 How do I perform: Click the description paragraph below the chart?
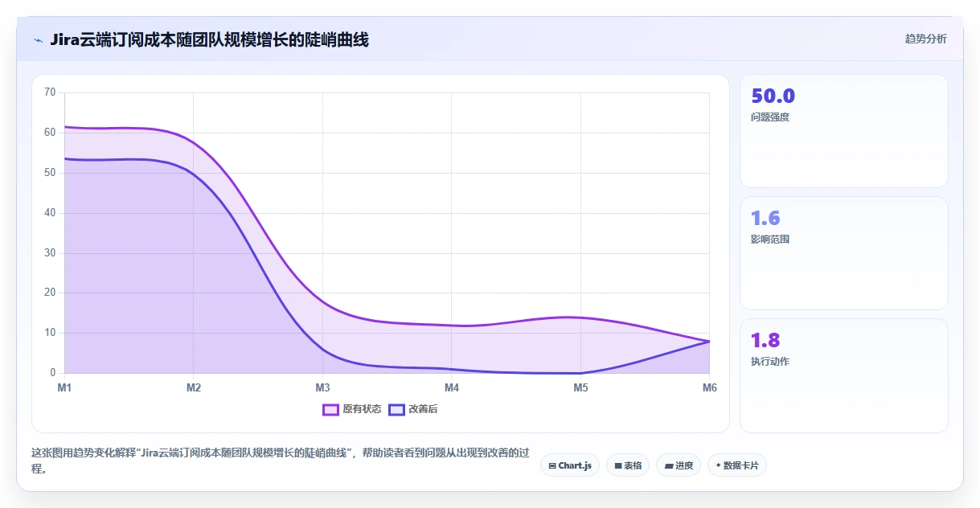[279, 461]
